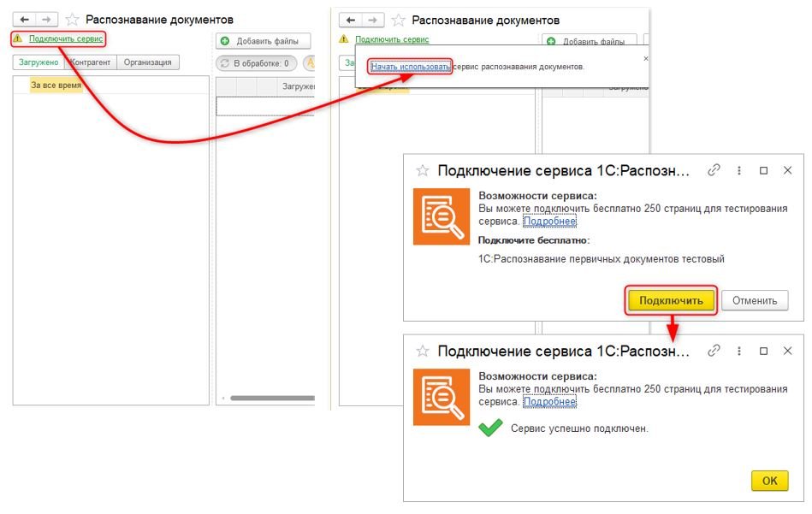The height and width of the screenshot is (514, 812).
Task: Star the leftmost Распознавание документов window as favorite
Action: [72, 19]
